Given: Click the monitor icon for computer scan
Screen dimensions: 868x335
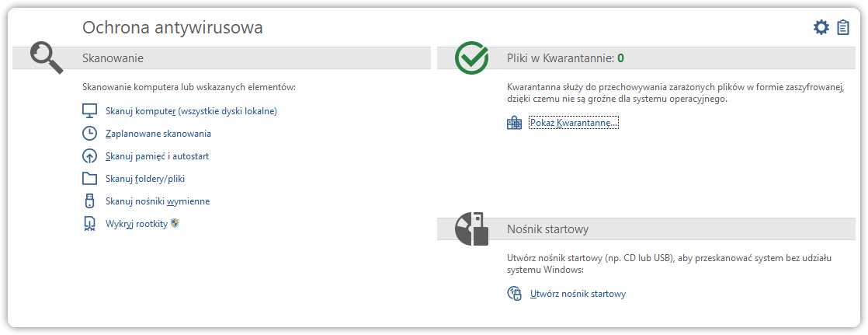Looking at the screenshot, I should tap(89, 111).
